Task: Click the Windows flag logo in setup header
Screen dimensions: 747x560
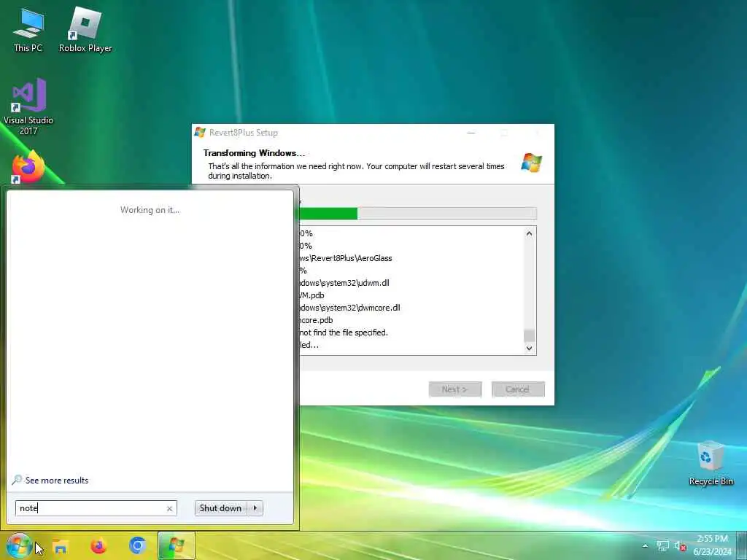Action: (531, 163)
